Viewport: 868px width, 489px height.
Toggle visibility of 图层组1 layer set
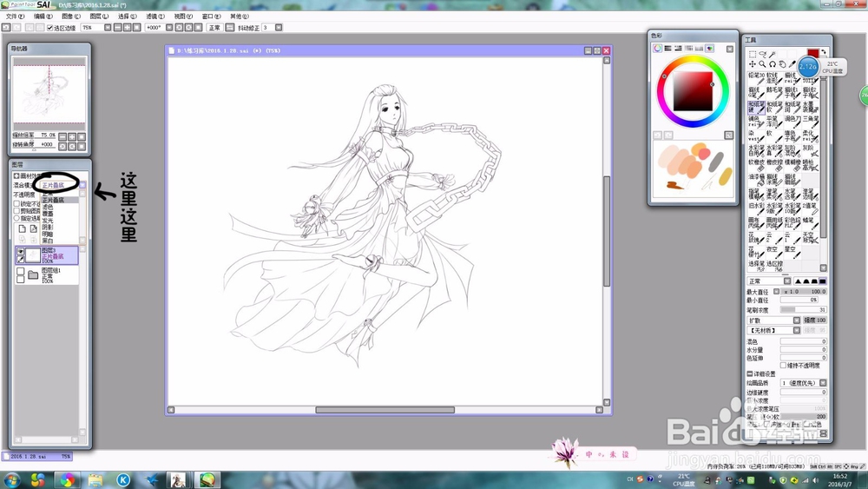[x=21, y=271]
